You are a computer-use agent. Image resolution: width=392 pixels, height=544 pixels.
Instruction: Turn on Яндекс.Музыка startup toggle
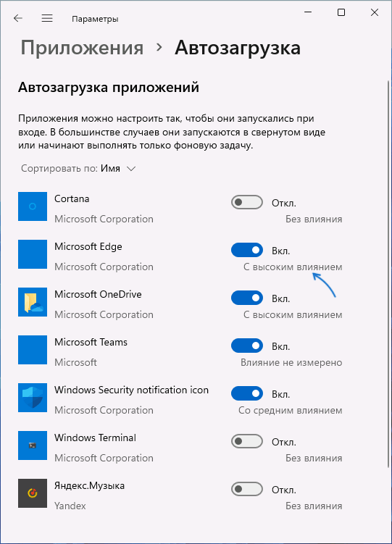(x=247, y=489)
